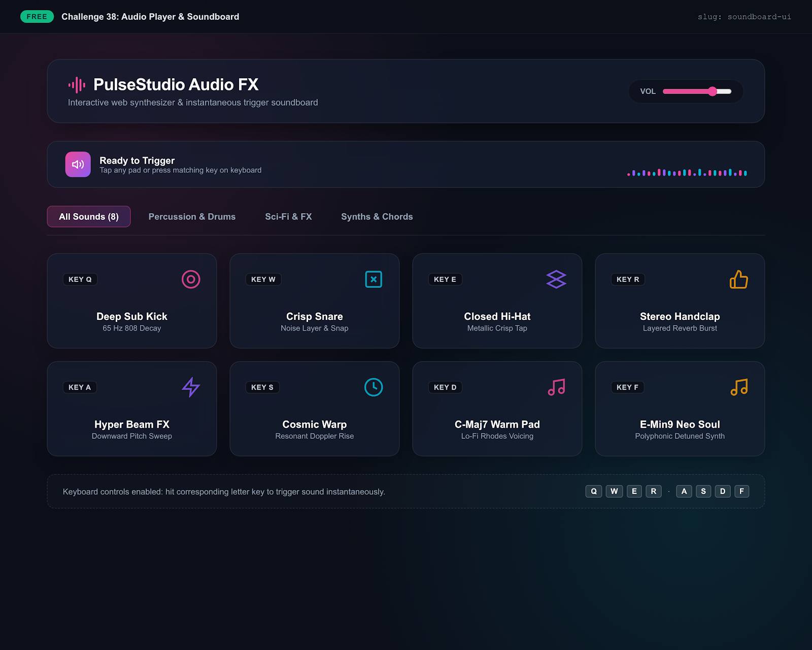Click the PulseStudio waveform logo icon

(x=77, y=85)
